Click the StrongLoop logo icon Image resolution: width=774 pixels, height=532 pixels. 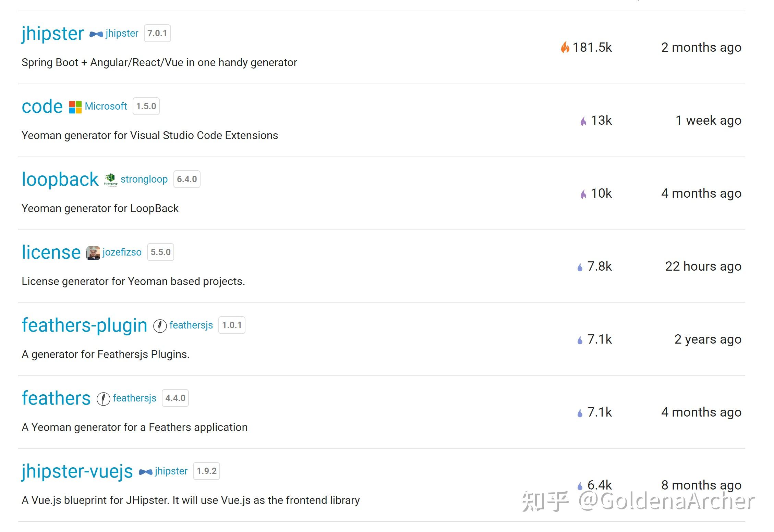[111, 179]
